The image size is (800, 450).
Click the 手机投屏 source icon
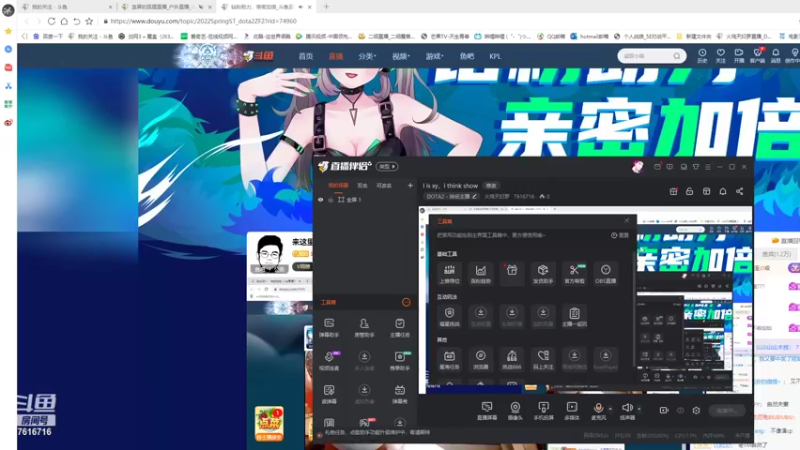pyautogui.click(x=543, y=410)
